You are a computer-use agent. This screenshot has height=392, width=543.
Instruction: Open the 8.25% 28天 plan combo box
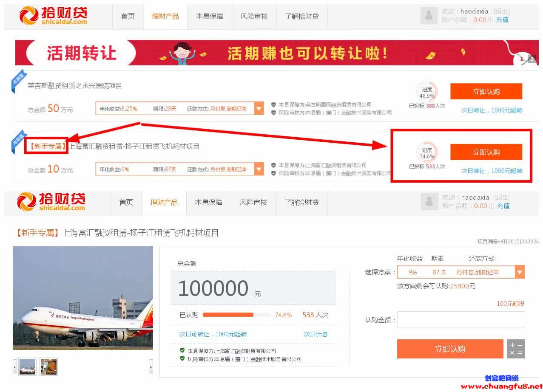179,108
